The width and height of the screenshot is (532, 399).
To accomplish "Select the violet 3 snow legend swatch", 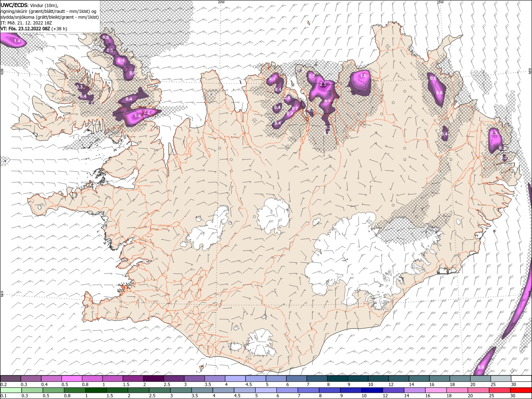I will (195, 378).
